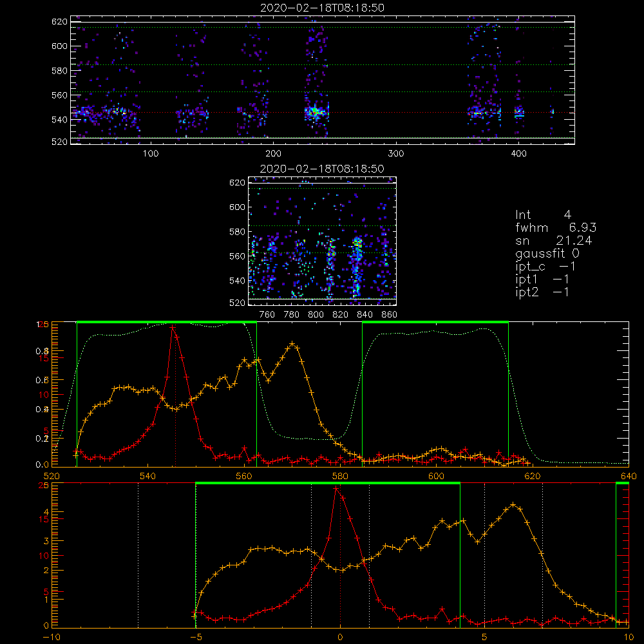Click the bright blob near x=235 in top image

(316, 111)
